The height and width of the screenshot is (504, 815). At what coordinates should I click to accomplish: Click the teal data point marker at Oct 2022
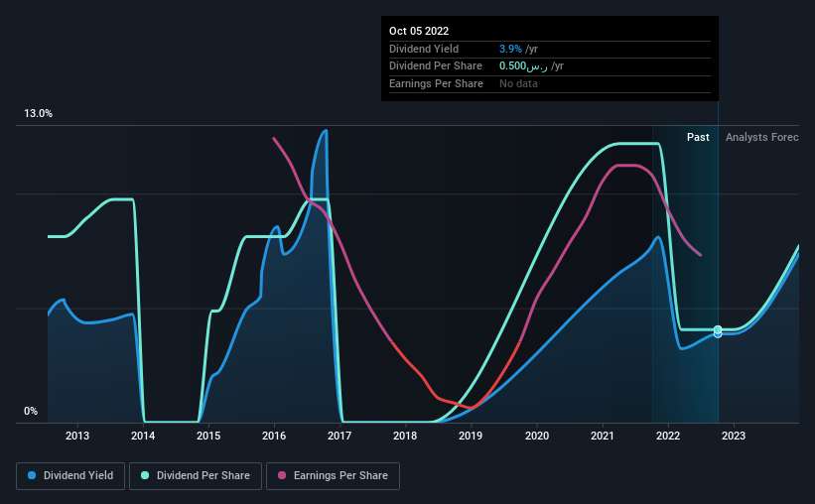pos(718,329)
